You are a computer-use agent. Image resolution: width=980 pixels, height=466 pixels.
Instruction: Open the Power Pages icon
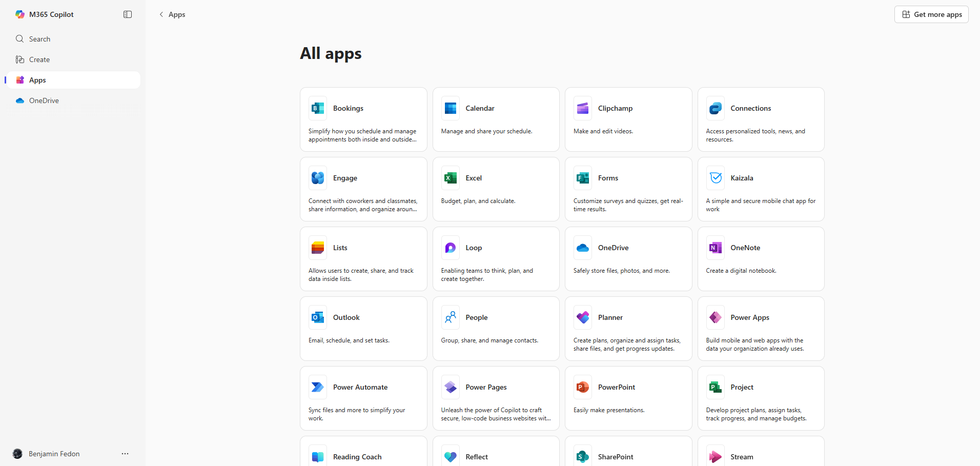[x=451, y=387]
